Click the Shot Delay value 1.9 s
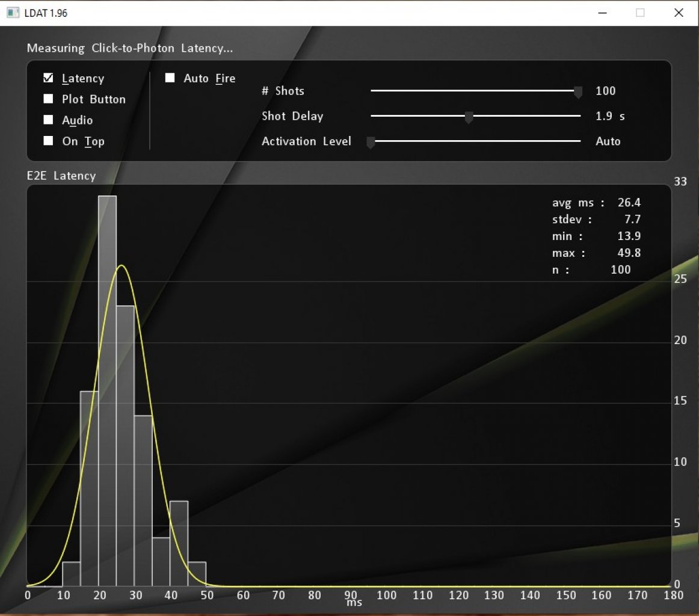The height and width of the screenshot is (616, 699). coord(610,116)
